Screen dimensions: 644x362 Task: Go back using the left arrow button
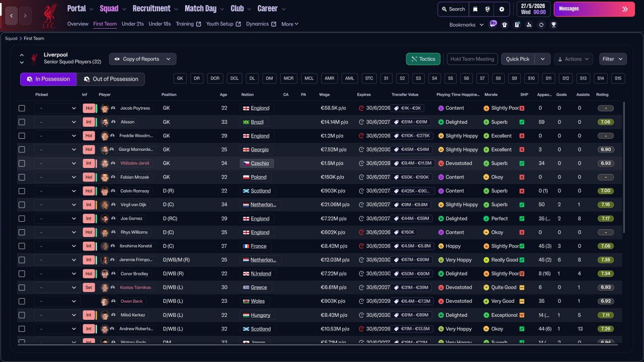12,16
